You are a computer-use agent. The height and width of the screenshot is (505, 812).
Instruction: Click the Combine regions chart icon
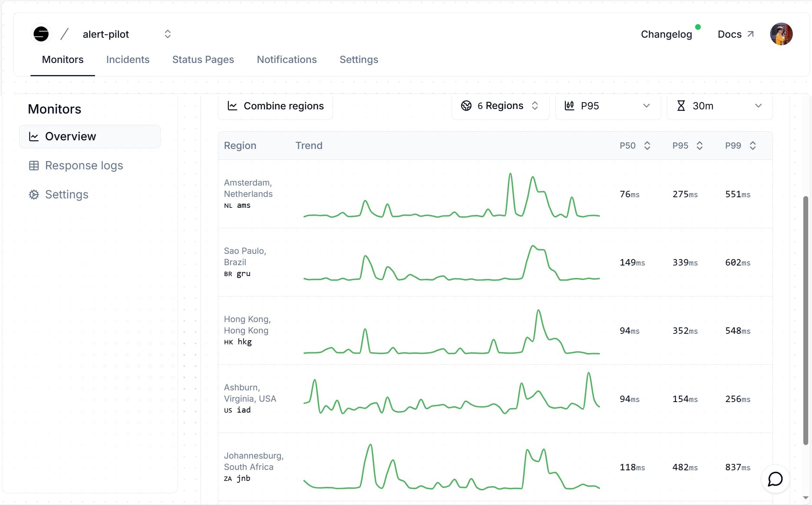point(233,106)
